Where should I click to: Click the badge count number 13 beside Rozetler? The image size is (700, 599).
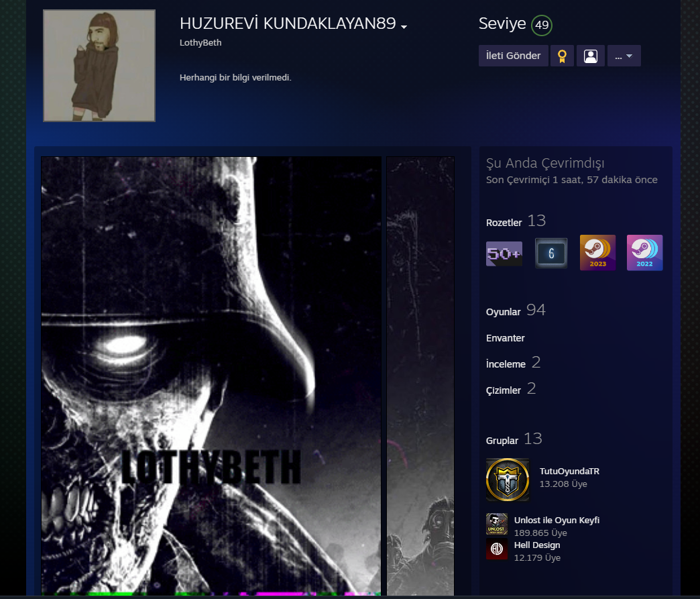[x=536, y=221]
